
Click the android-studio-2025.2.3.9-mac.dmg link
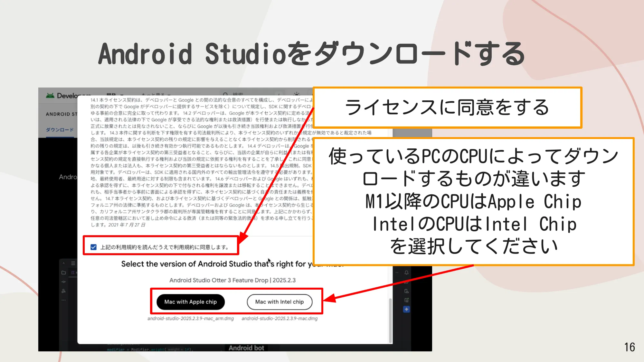point(279,319)
